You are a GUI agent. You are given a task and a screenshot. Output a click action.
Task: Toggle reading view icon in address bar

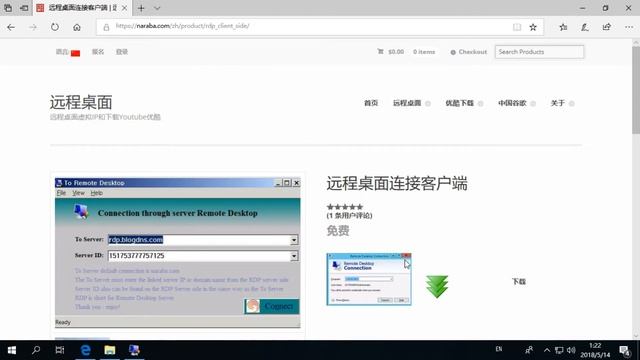pos(517,27)
